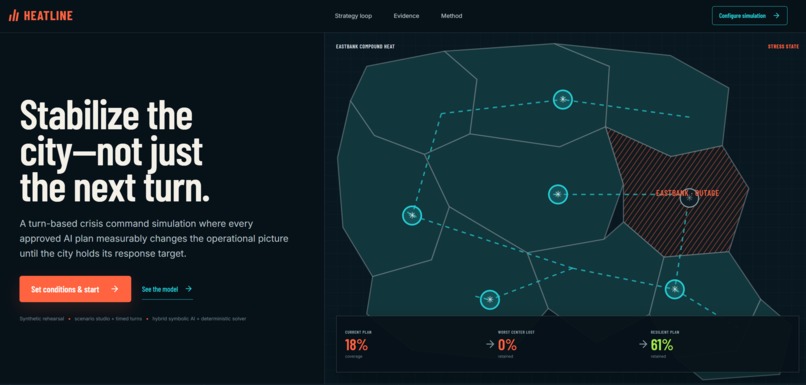
Task: Click the EASTBANK COMPOUND HEAT caption
Action: pyautogui.click(x=365, y=46)
